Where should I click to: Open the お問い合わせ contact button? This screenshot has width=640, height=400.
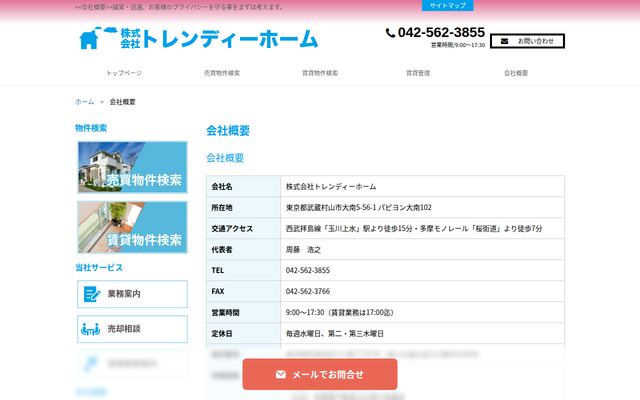527,41
